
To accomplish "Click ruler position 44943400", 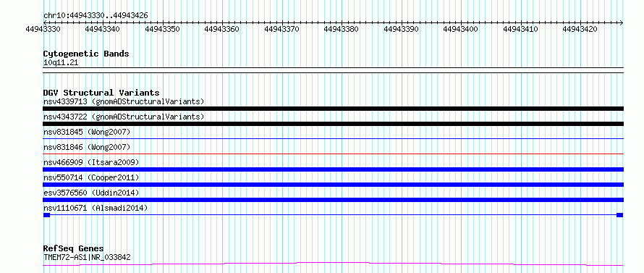I will click(461, 29).
